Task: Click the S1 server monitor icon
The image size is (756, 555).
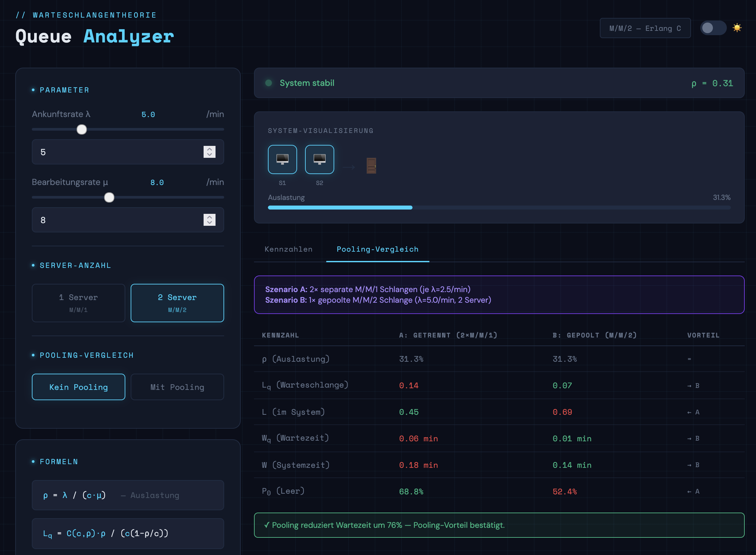Action: click(282, 159)
